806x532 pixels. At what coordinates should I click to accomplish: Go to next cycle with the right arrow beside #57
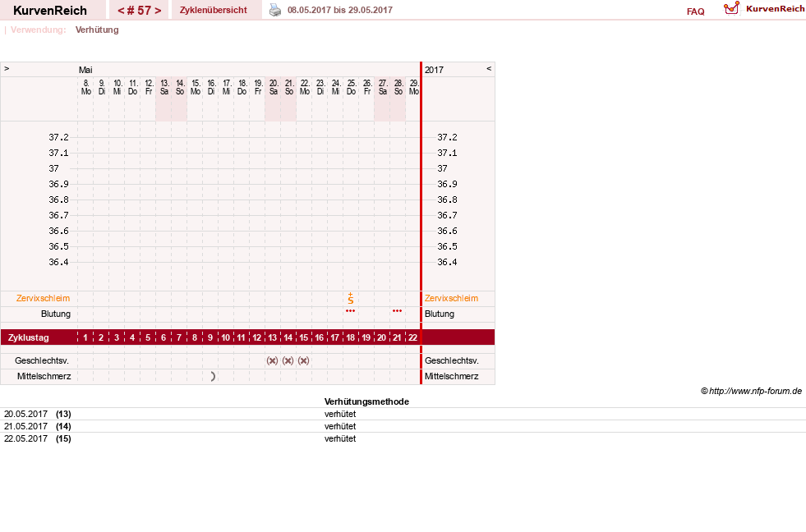pos(158,11)
